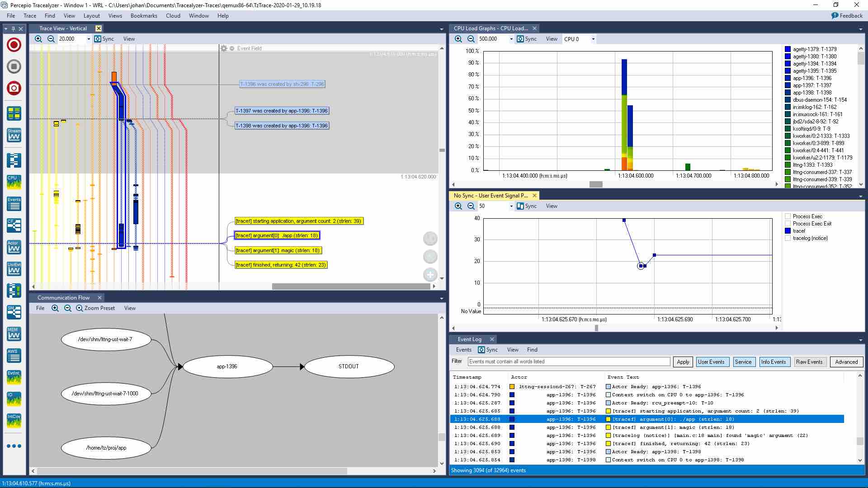
Task: Click the red Start Recording icon
Action: (14, 45)
